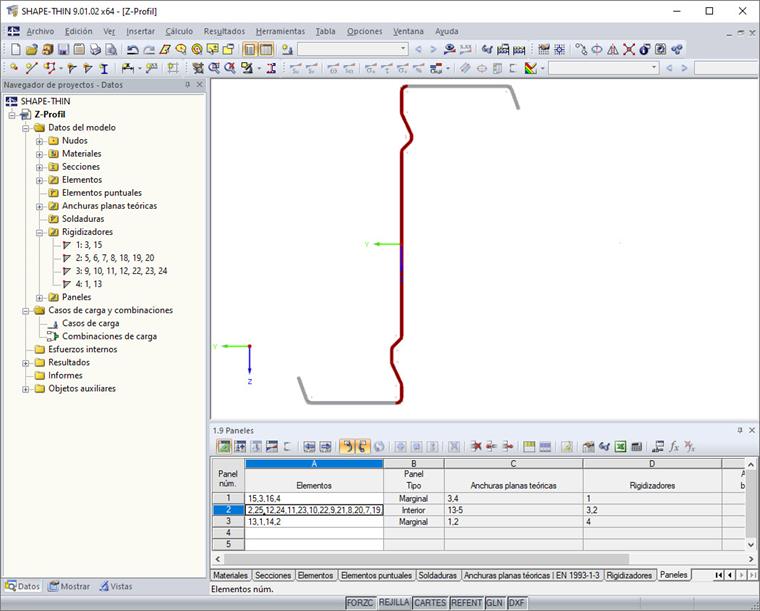The image size is (760, 611).
Task: Click the show view eye icon
Action: [x=450, y=49]
